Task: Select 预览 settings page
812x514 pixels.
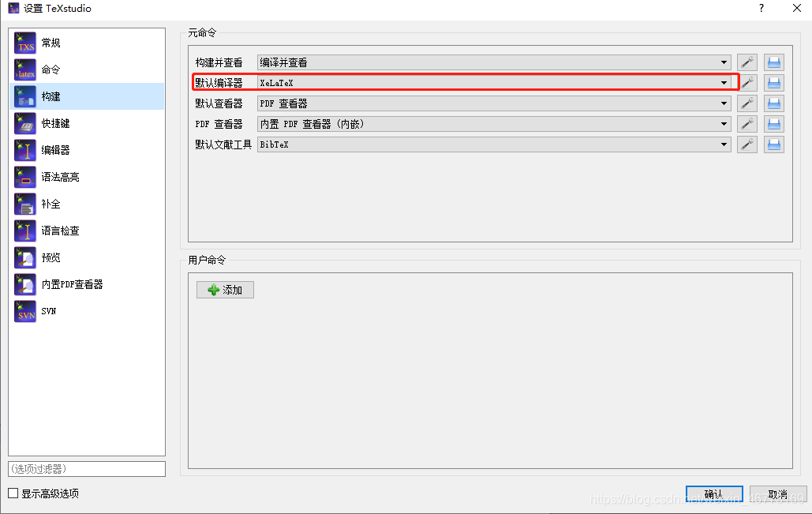Action: (87, 257)
